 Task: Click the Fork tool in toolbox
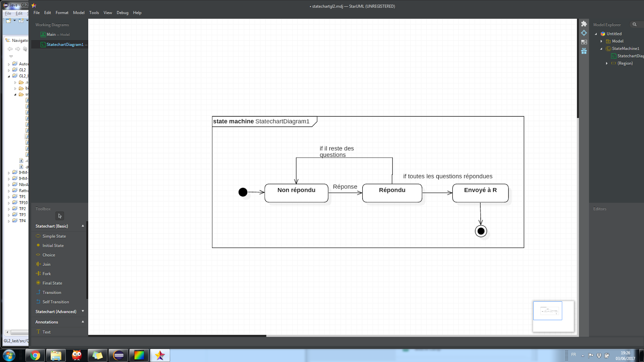click(47, 274)
